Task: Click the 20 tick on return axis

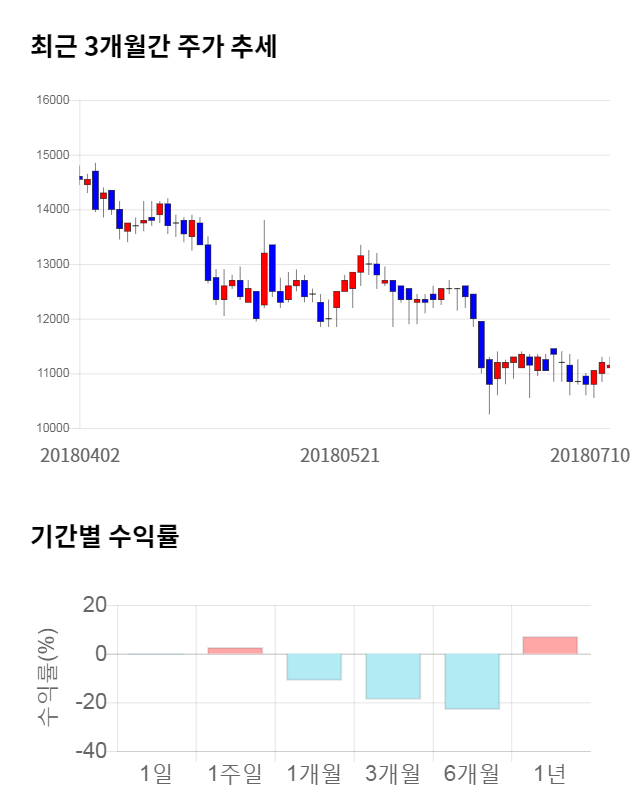Action: [x=96, y=605]
